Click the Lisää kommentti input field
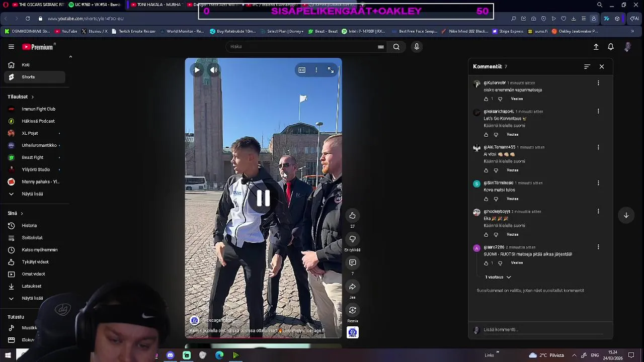This screenshot has height=362, width=644. point(543,330)
